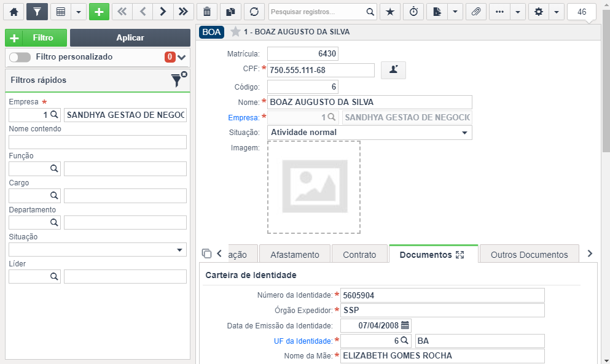The width and height of the screenshot is (610, 364).
Task: Open favorites star in the toolbar
Action: [x=390, y=12]
